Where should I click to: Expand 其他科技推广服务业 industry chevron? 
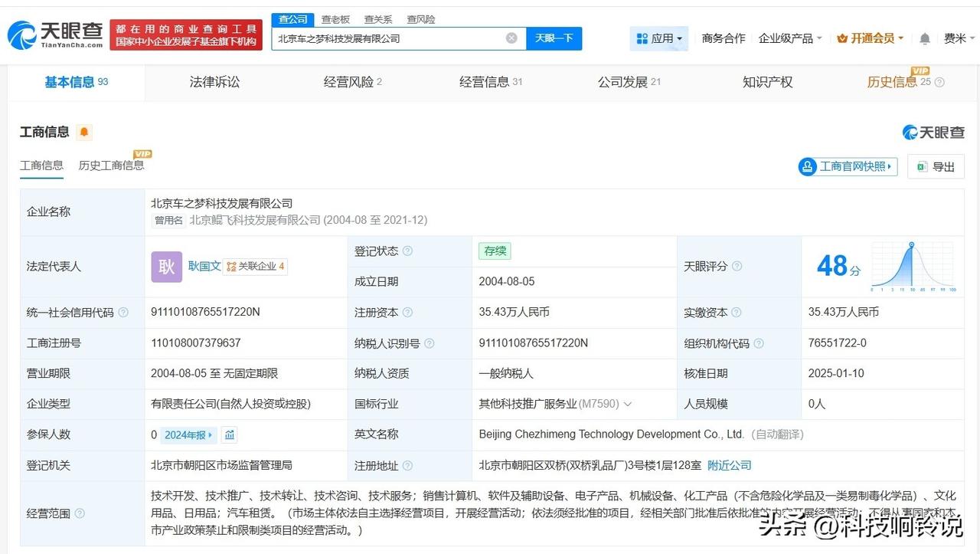[628, 404]
